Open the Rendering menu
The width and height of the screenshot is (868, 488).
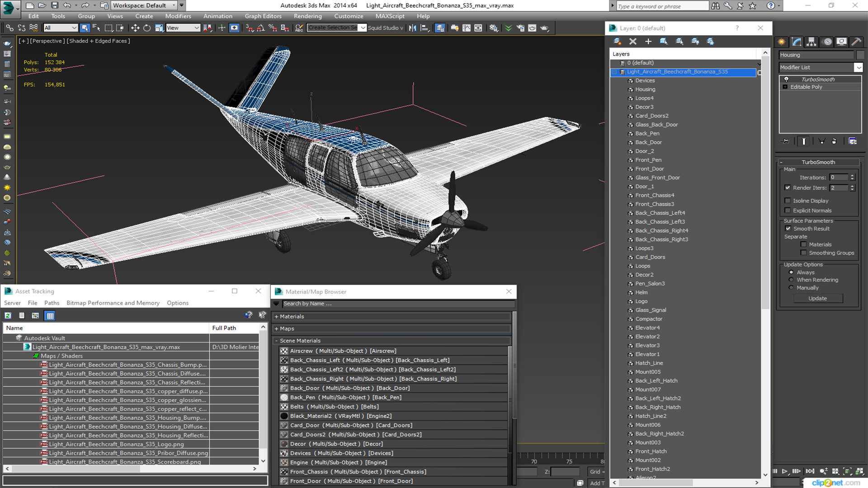pos(307,16)
